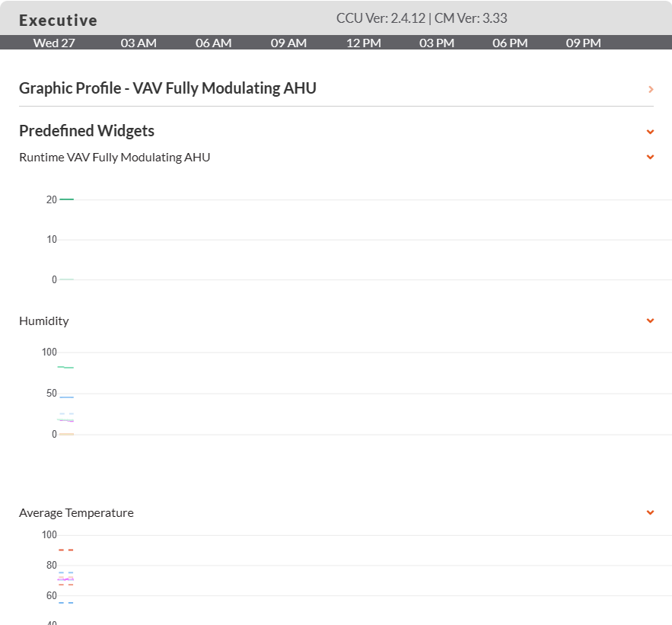Select 09 PM timeline marker
672x625 pixels.
(583, 43)
